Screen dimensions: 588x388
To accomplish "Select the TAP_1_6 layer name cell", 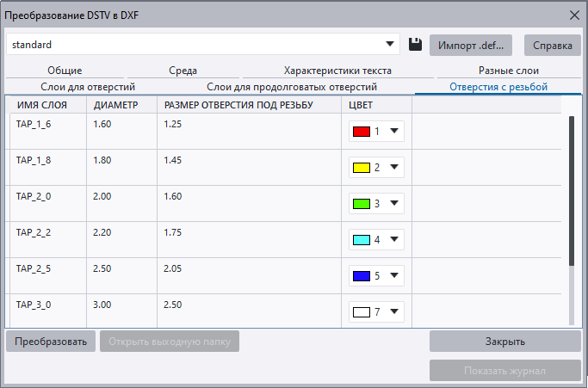I will pyautogui.click(x=48, y=132).
